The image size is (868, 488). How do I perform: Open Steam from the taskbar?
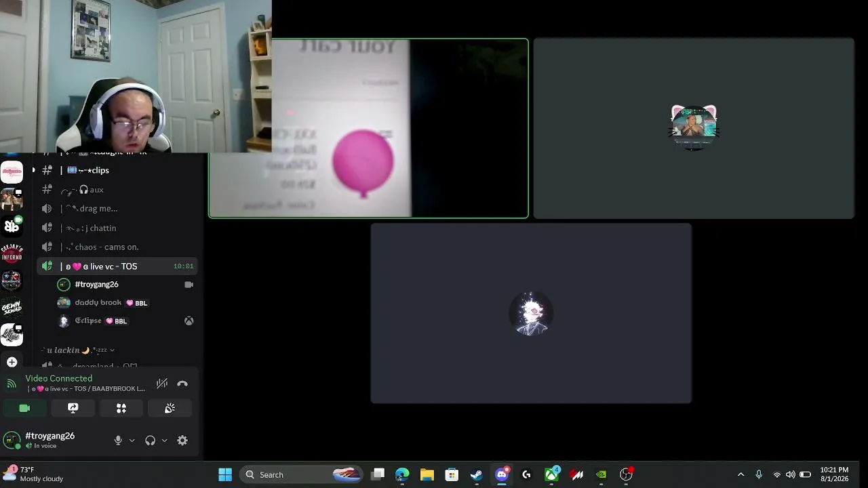point(477,474)
